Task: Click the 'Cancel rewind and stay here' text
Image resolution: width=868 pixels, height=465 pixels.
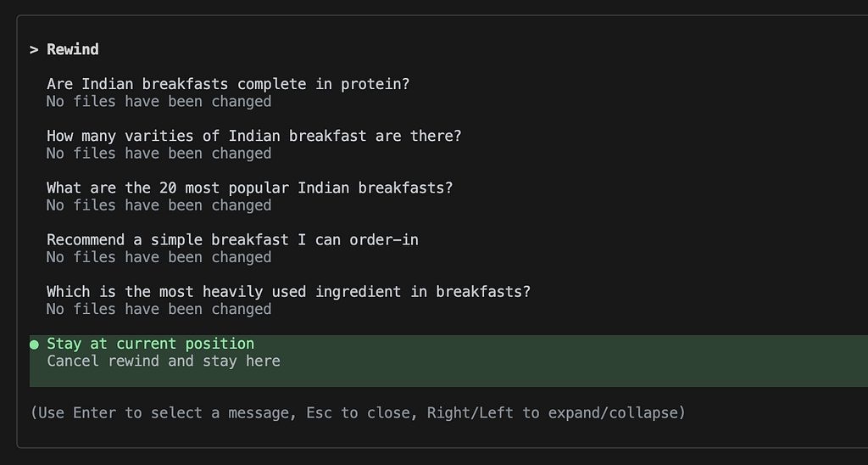Action: pos(164,361)
